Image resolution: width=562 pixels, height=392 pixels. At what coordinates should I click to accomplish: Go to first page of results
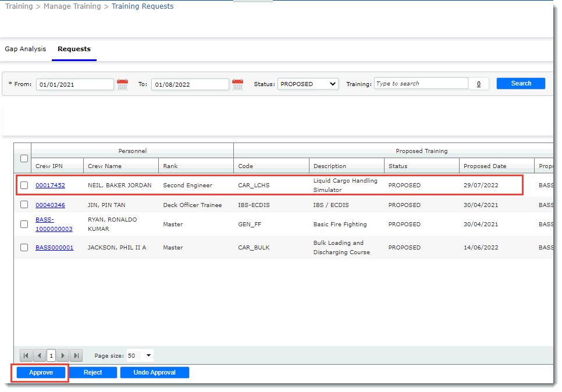[26, 355]
